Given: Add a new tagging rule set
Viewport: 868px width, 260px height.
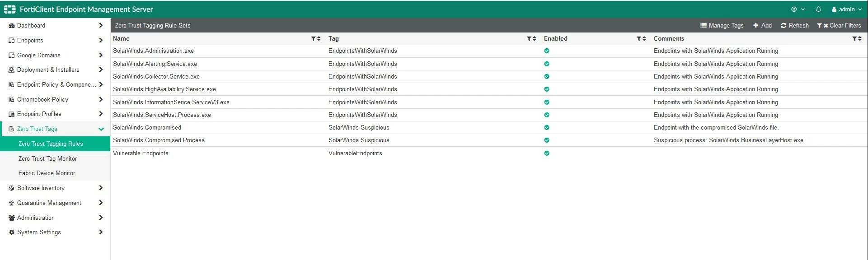Looking at the screenshot, I should (762, 26).
